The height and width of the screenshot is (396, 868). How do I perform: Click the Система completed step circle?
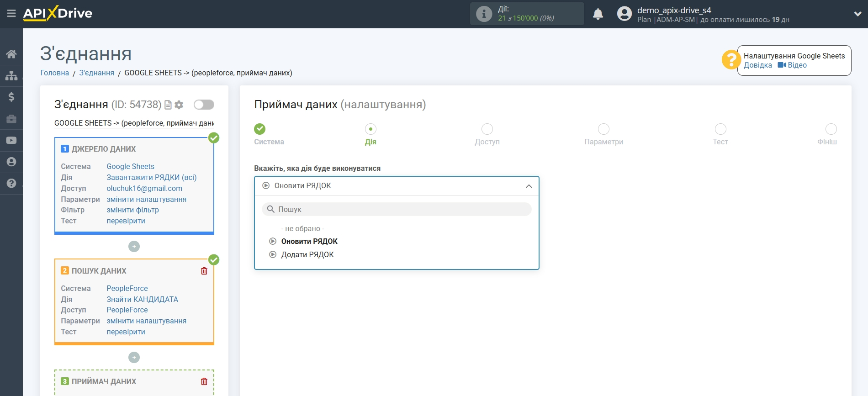pyautogui.click(x=260, y=129)
